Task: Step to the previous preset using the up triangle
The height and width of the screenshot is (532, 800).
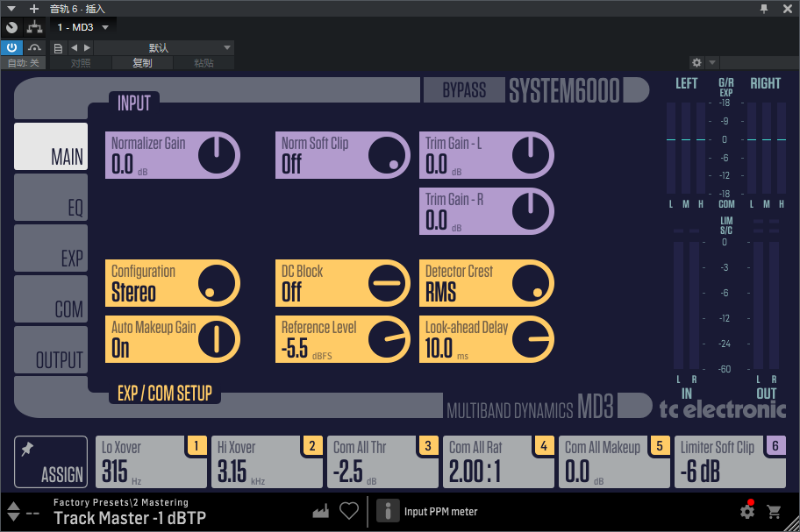Action: coord(13,506)
